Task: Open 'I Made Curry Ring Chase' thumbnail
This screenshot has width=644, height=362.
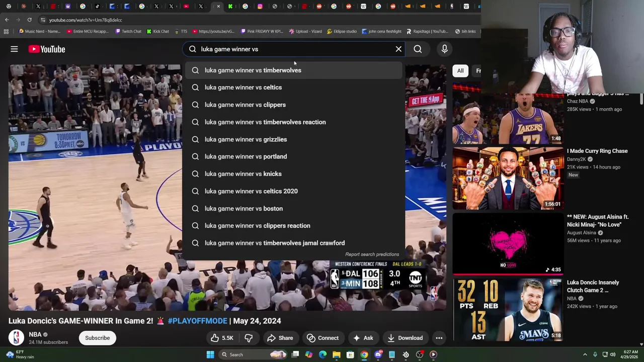Action: click(508, 178)
